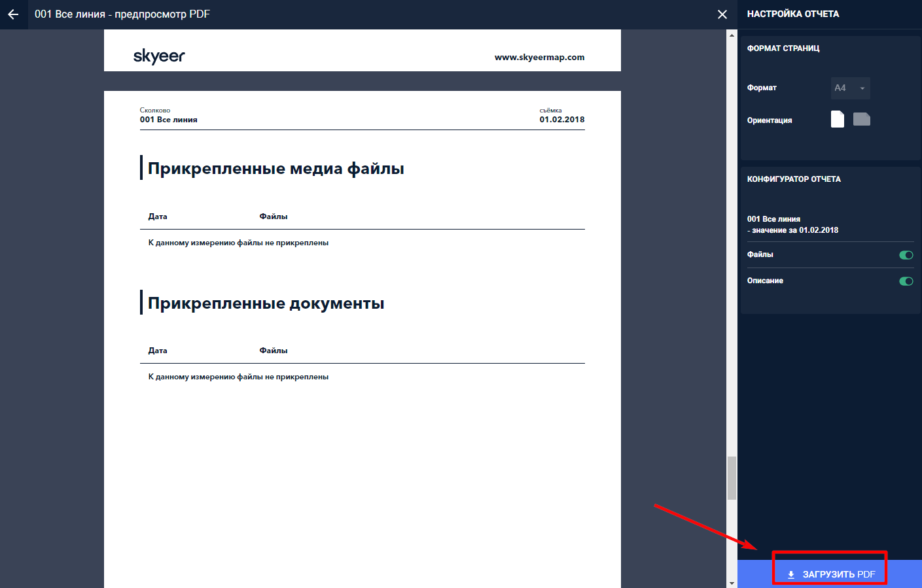Close the PDF preview with the X
Image resolution: width=922 pixels, height=588 pixels.
point(722,14)
